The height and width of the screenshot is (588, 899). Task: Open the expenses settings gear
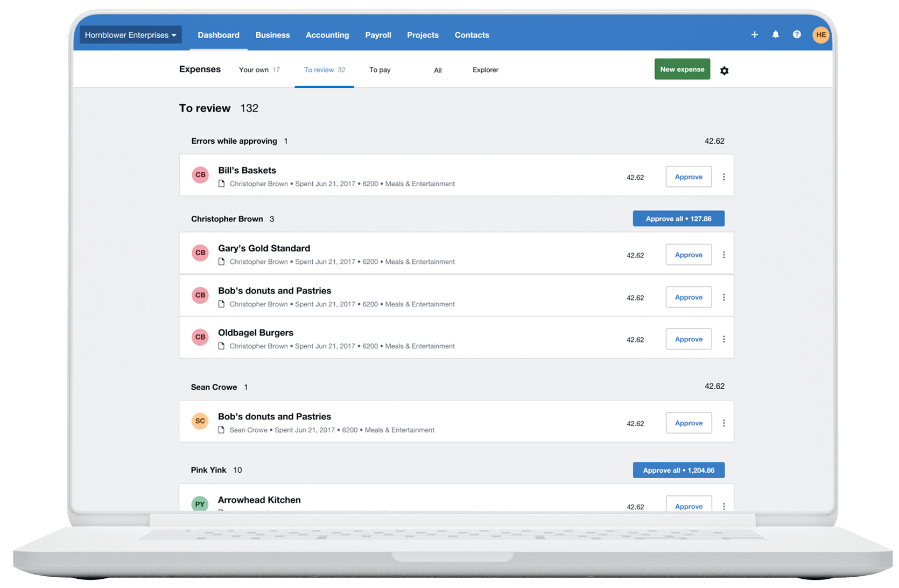coord(725,70)
